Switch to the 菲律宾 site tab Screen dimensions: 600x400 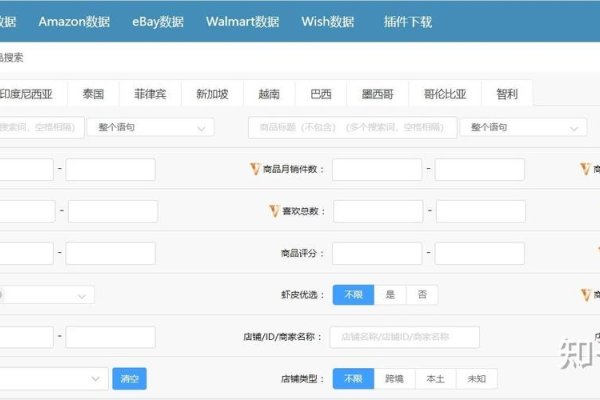(x=150, y=93)
